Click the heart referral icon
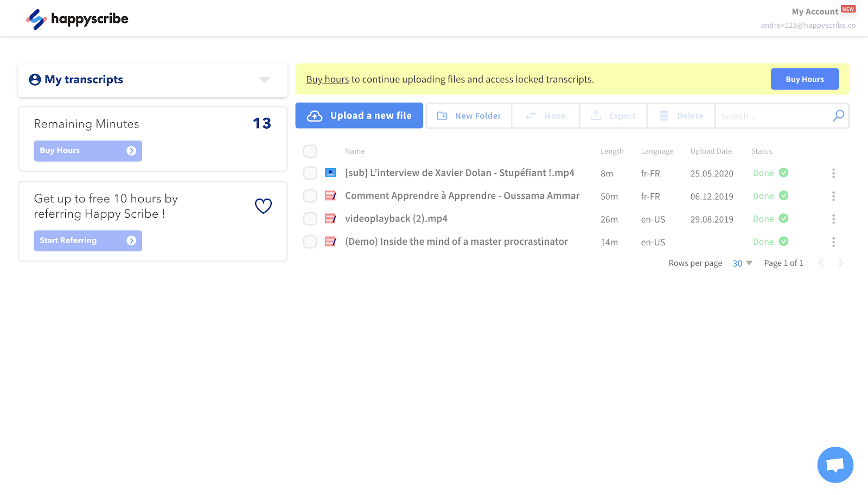Screen dimensions: 868x495 263,206
